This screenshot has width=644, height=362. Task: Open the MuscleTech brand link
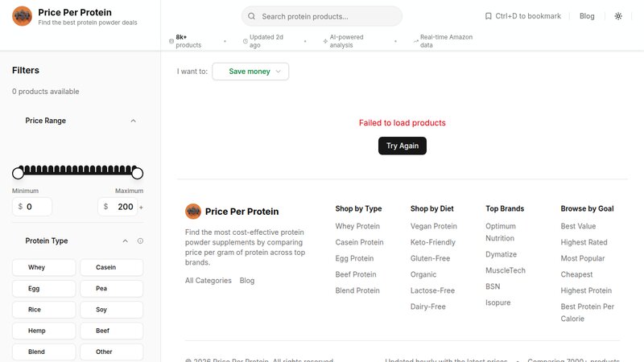point(506,270)
